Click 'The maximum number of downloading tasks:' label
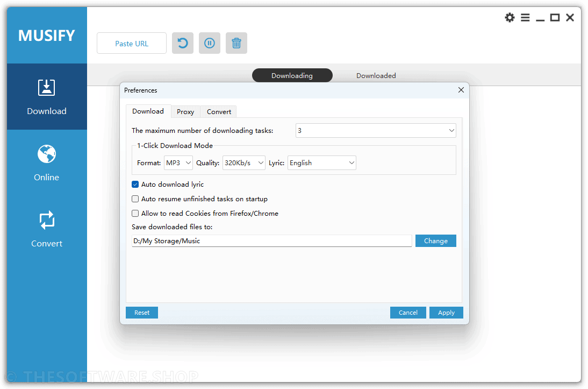588x389 pixels. point(203,131)
